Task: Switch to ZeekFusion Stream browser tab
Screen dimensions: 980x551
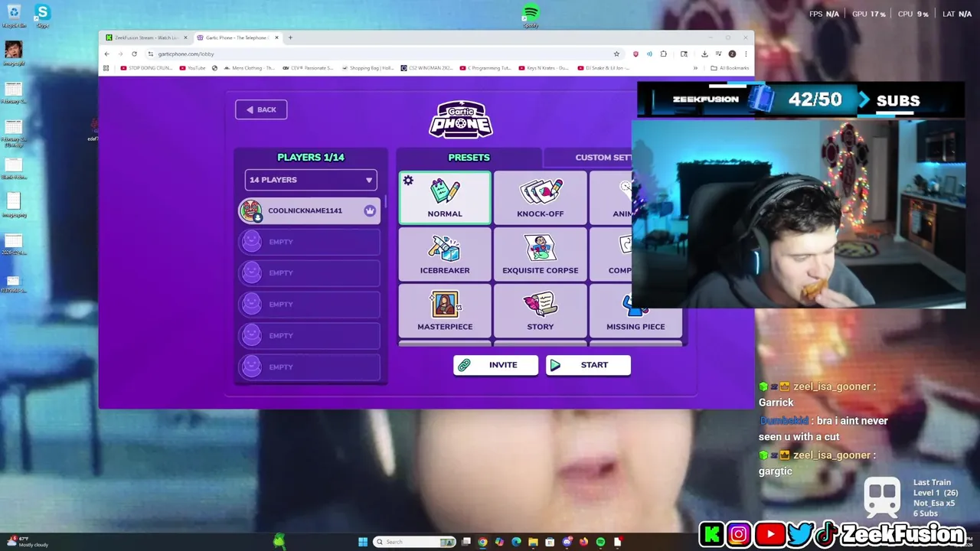Action: tap(146, 37)
